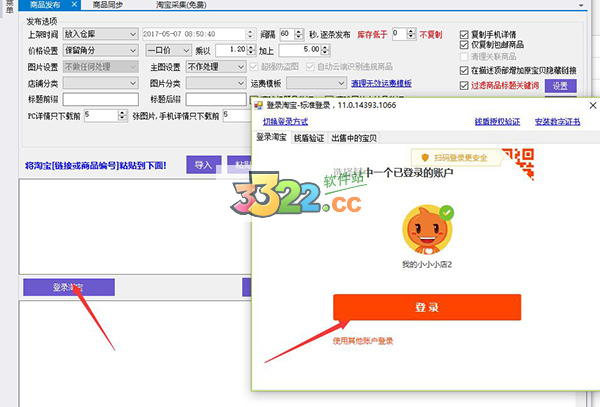Screen dimensions: 600x407
Task: Click the purple 登录淘宝 button
Action: pos(69,287)
